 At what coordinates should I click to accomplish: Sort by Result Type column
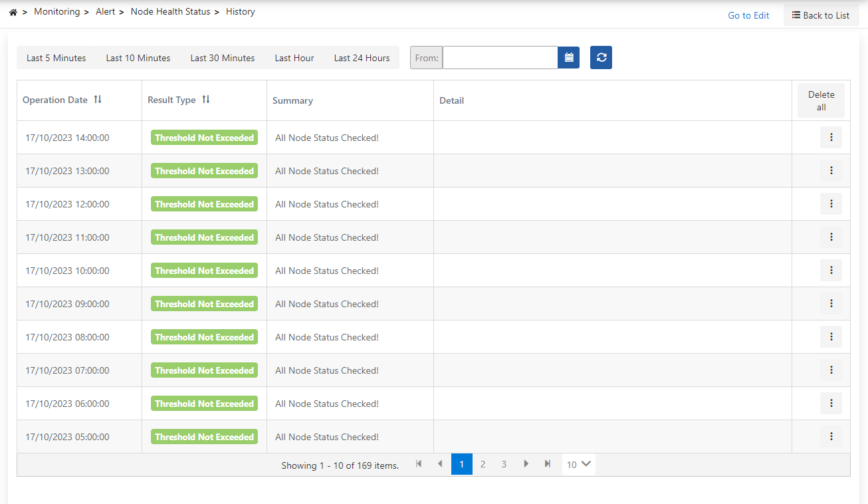(x=206, y=100)
